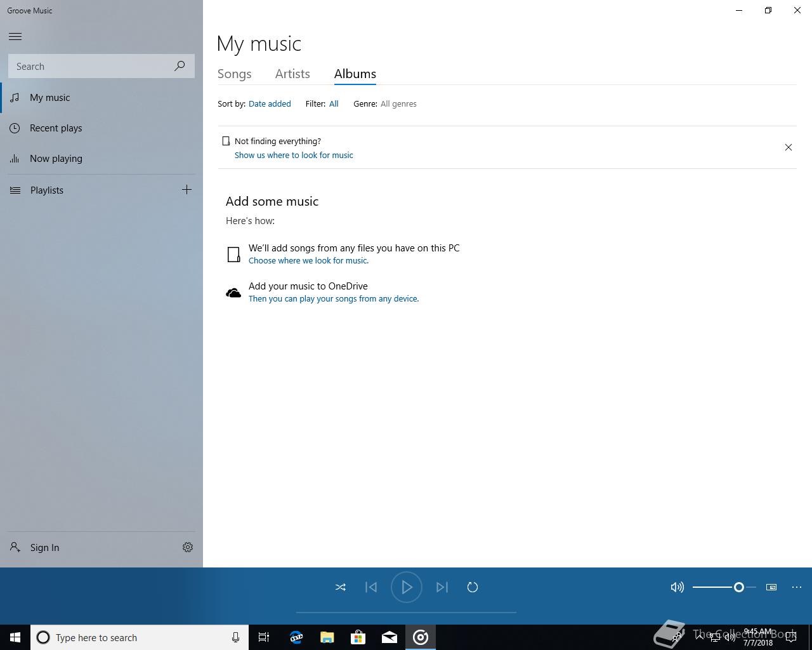Click Then you can play your songs link
Image resolution: width=812 pixels, height=650 pixels.
[334, 298]
